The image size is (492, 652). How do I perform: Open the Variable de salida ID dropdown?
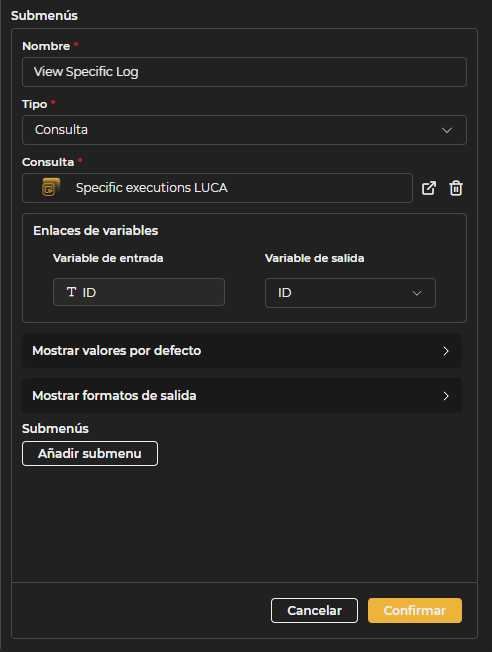tap(350, 293)
